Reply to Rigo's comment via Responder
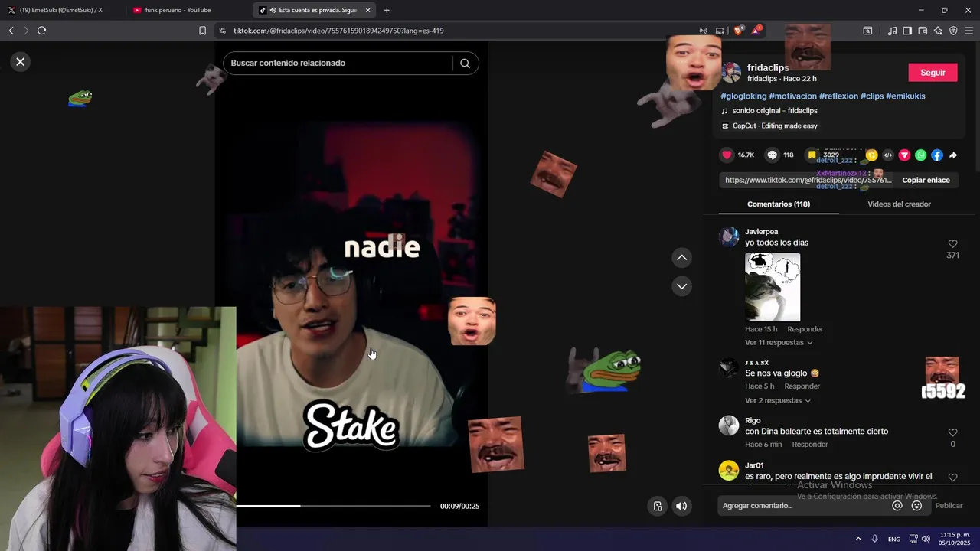Viewport: 980px width, 551px height. [810, 445]
